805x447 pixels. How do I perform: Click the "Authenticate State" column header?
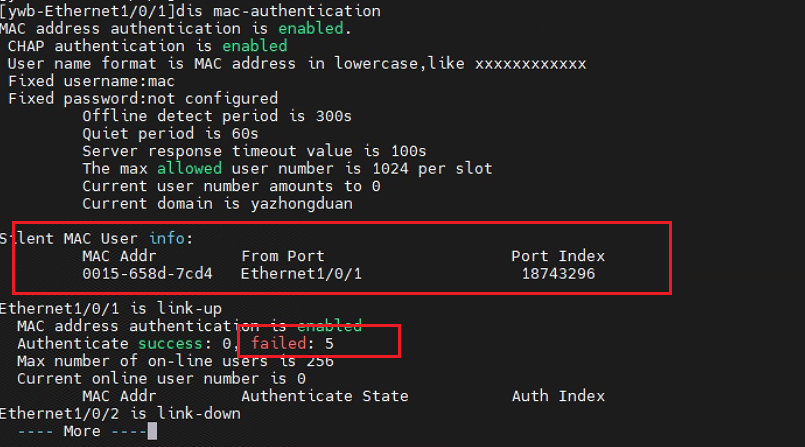[x=324, y=396]
